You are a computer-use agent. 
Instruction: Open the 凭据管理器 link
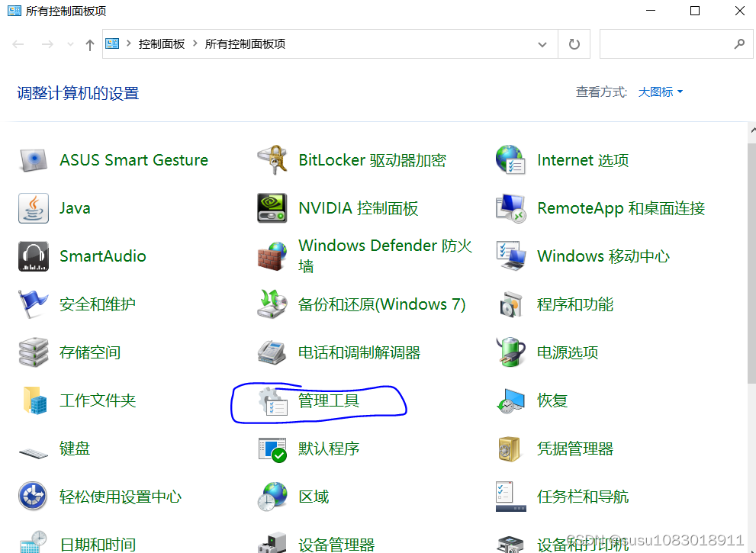[575, 449]
